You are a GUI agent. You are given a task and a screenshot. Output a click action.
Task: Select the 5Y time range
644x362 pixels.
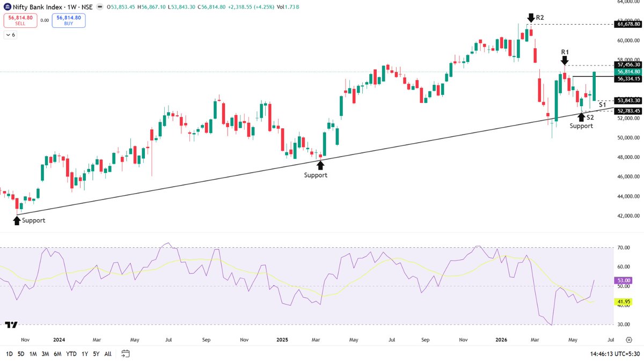(96, 354)
